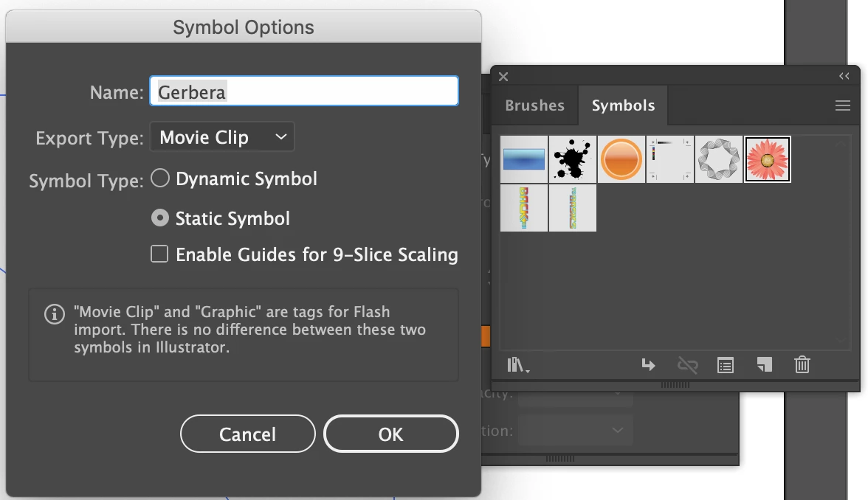Click the OK button
Image resolution: width=868 pixels, height=500 pixels.
pos(391,434)
